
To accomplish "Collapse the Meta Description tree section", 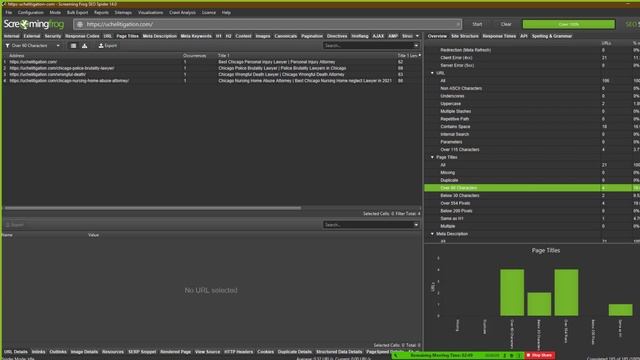I will (433, 234).
